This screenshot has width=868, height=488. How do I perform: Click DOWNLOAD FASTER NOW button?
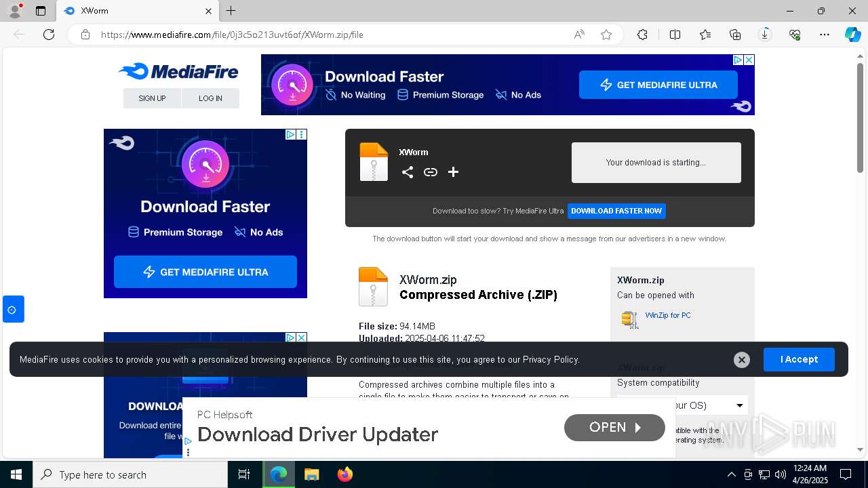coord(616,211)
